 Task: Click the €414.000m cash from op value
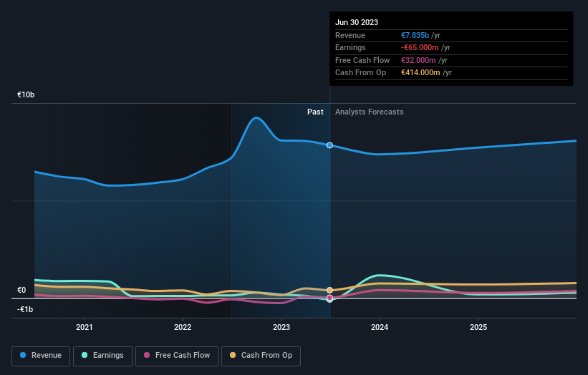420,73
